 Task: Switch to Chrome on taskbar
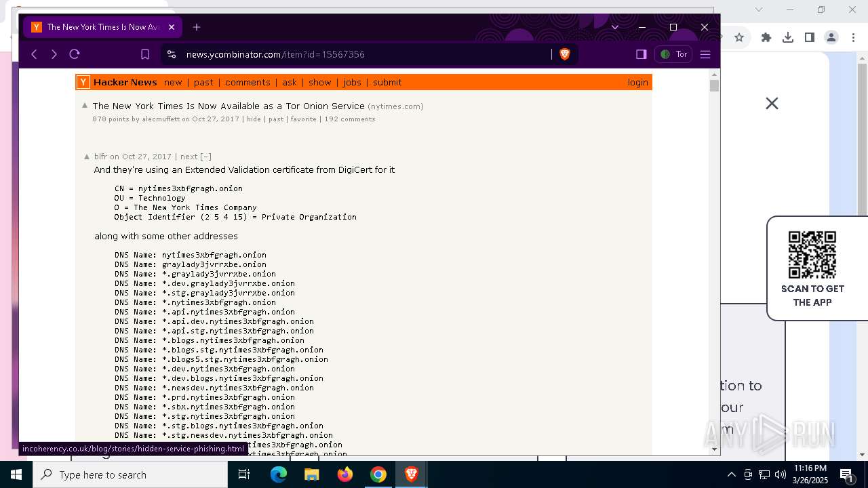coord(378,474)
